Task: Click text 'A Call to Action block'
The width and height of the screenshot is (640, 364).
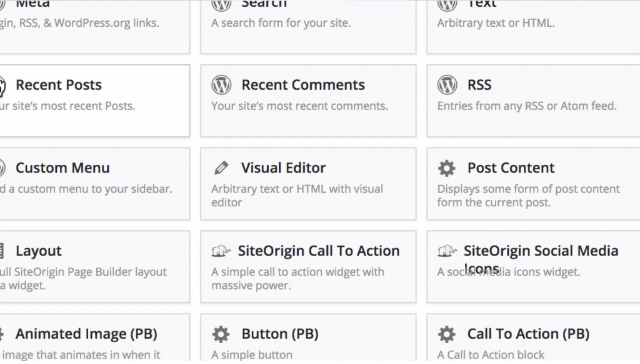Action: pos(491,355)
